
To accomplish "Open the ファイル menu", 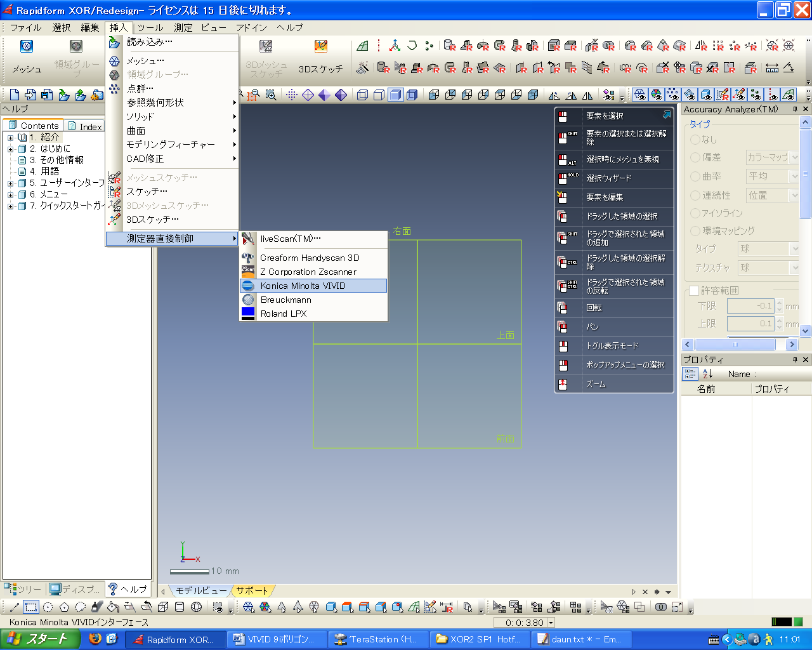I will coord(26,28).
